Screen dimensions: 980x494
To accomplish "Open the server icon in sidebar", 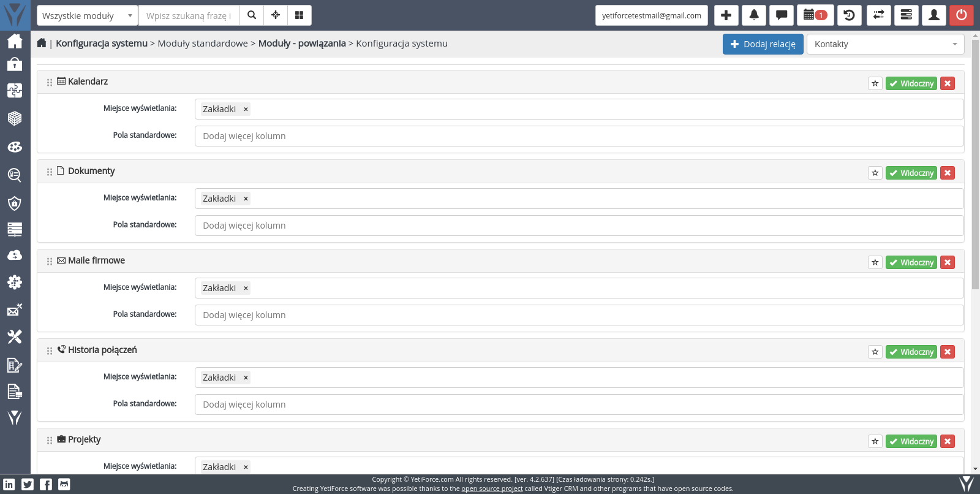I will [15, 229].
